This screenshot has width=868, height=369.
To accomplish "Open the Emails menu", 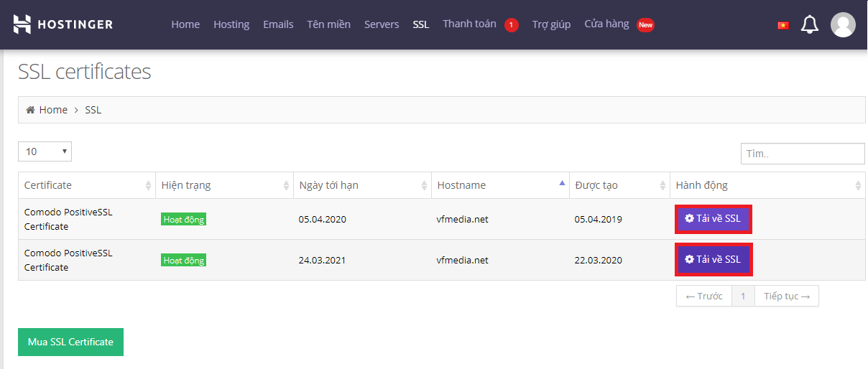I will [x=278, y=24].
